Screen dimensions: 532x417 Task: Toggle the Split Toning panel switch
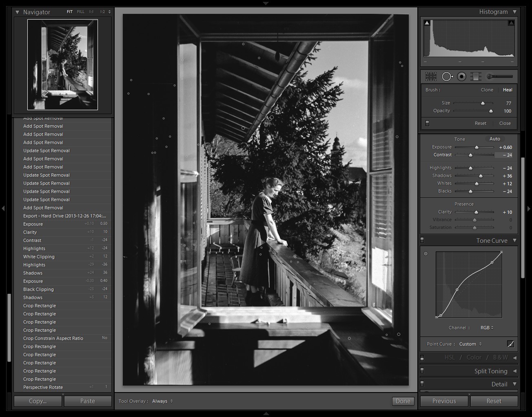click(x=422, y=371)
